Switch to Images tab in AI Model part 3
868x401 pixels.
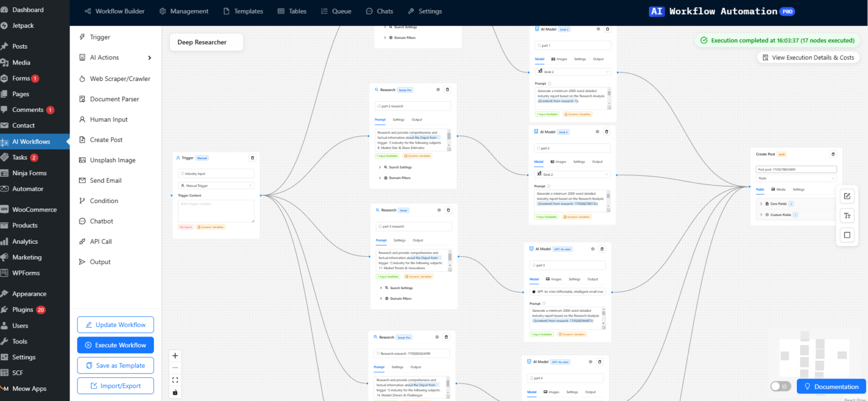[554, 279]
